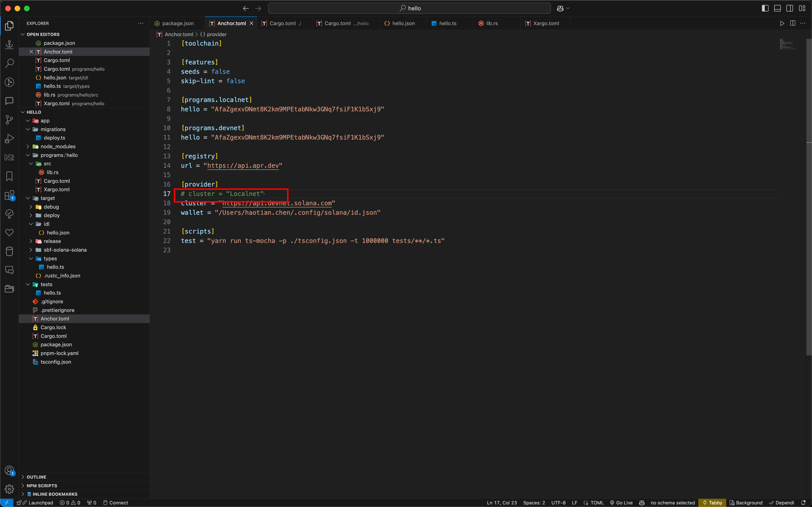Screen dimensions: 812x507
Task: Click the command center search box
Action: pos(409,8)
